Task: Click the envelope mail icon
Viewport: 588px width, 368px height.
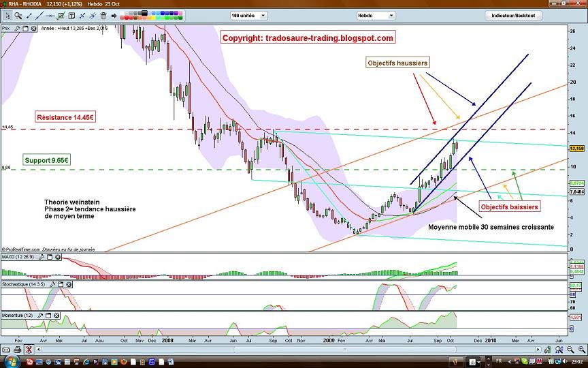Action: coord(6,350)
